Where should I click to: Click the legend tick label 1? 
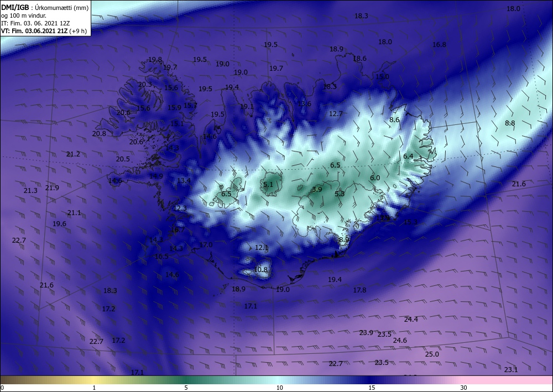[x=94, y=388]
